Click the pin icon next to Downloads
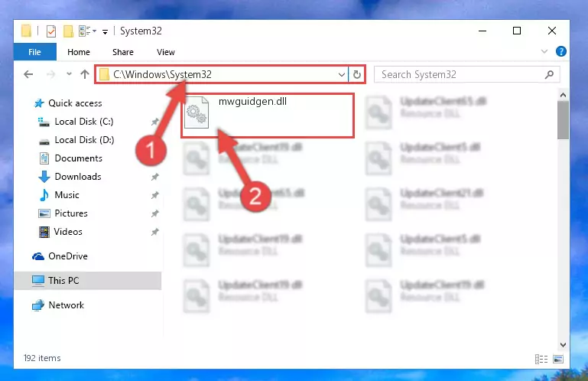The image size is (588, 381). 155,177
